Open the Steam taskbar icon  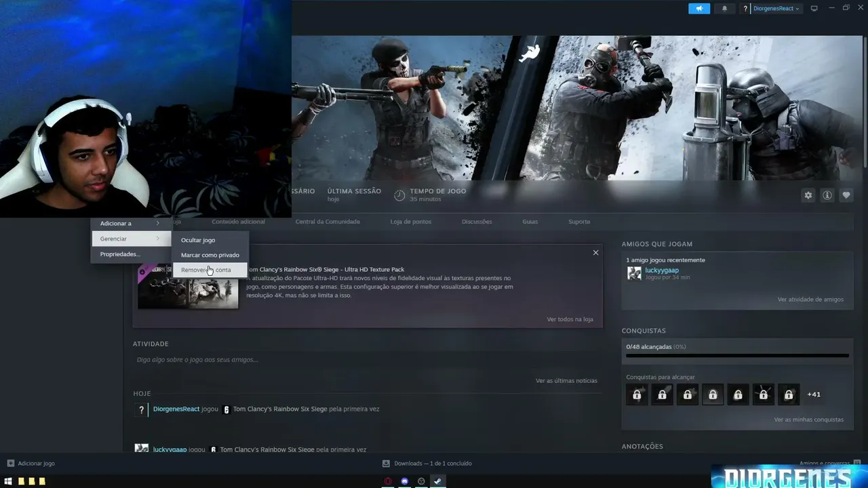tap(437, 481)
